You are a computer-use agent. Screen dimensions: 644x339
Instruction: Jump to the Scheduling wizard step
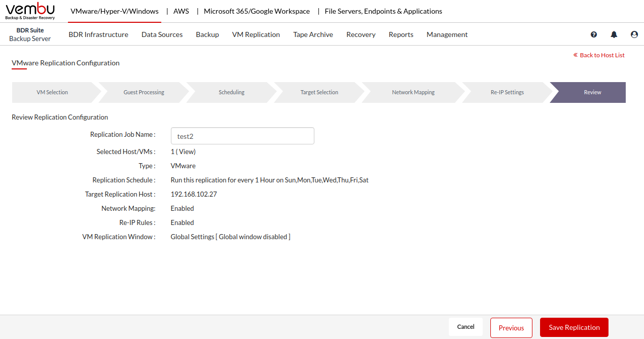click(x=231, y=92)
